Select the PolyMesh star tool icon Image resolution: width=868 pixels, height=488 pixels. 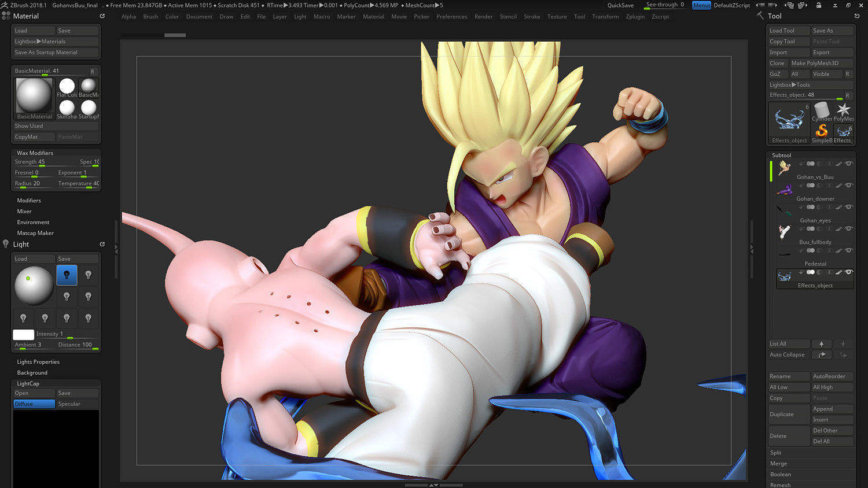pos(843,111)
